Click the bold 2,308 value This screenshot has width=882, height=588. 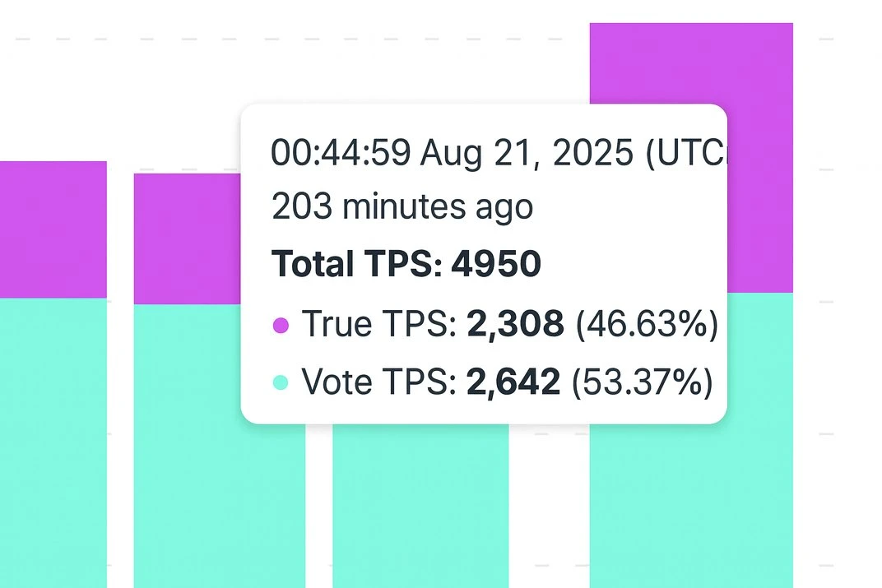[x=516, y=326]
